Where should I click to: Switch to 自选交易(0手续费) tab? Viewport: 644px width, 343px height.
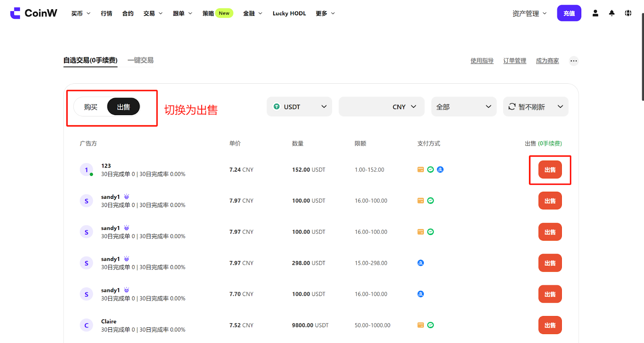90,60
